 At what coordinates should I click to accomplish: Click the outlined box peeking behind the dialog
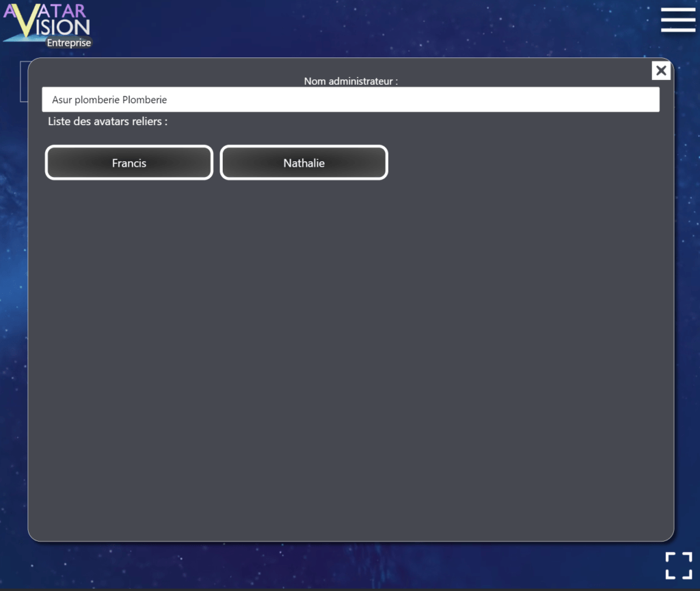click(x=23, y=82)
